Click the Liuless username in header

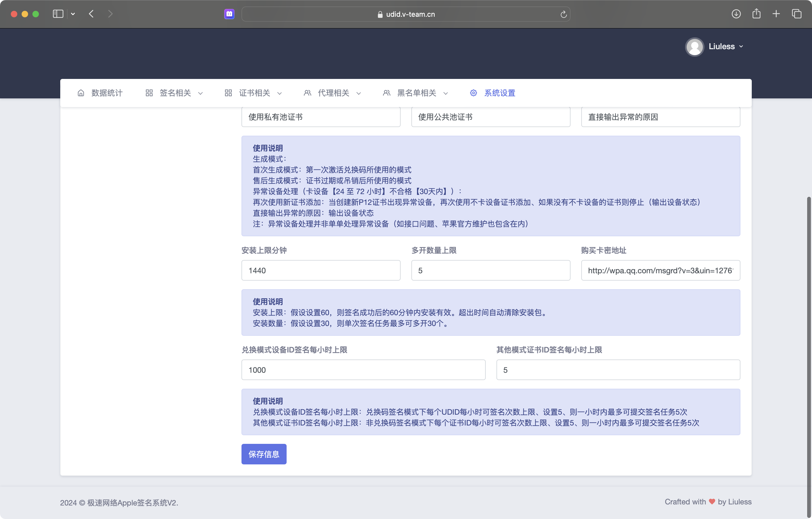coord(722,46)
